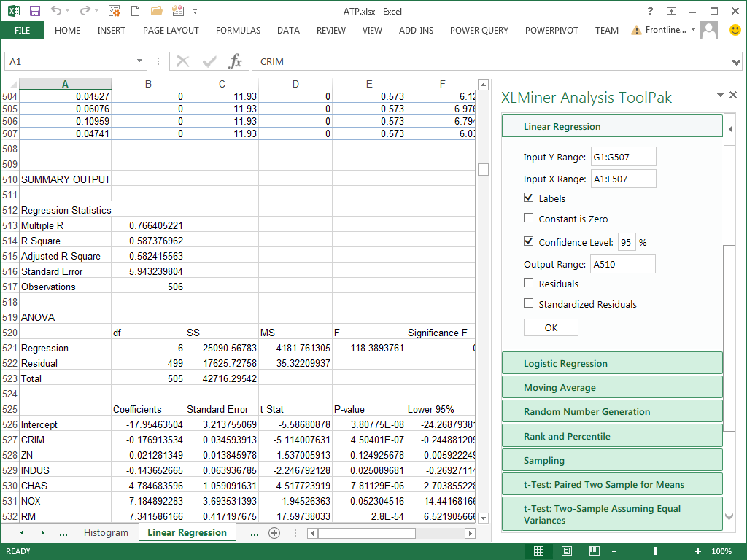Click the zoom slider handle
The image size is (747, 560).
coord(656,551)
